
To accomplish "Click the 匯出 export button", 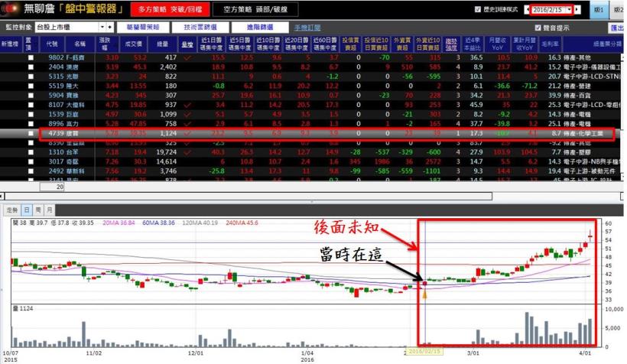I will 617,28.
